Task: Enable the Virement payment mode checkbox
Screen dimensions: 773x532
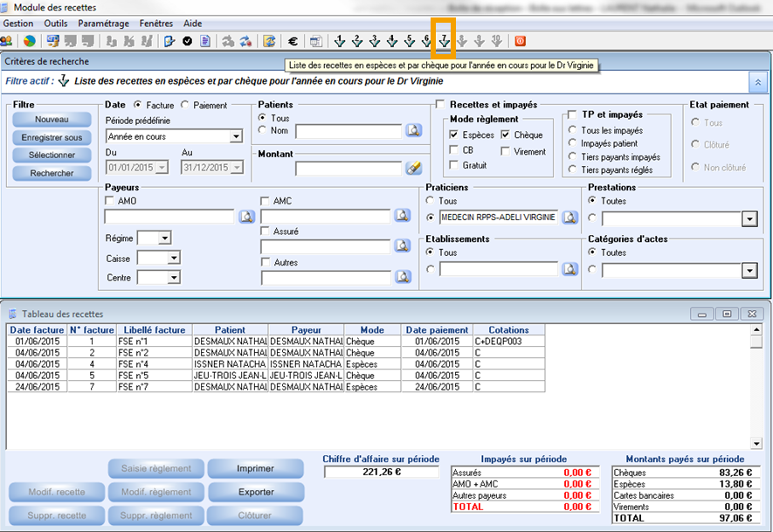Action: (x=507, y=151)
